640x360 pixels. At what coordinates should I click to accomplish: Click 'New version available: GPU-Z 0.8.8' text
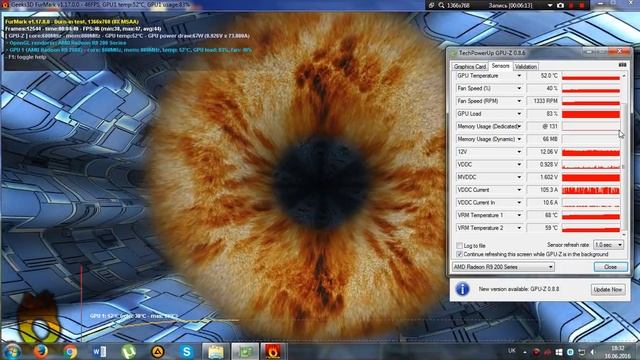(519, 289)
